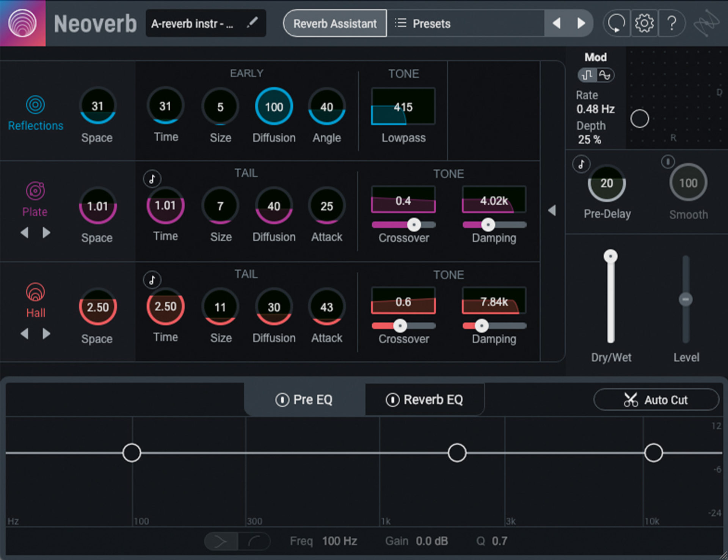
Task: Click the undo history icon in the header
Action: [616, 23]
